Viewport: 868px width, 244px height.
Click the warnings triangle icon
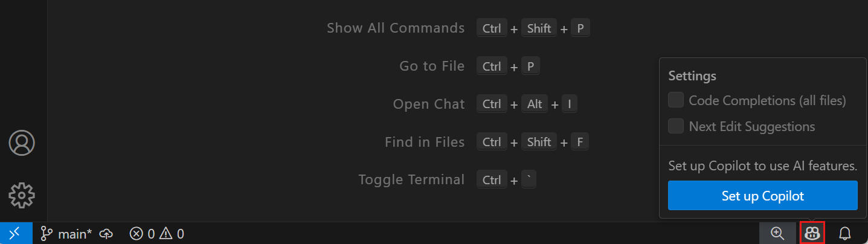click(x=166, y=234)
